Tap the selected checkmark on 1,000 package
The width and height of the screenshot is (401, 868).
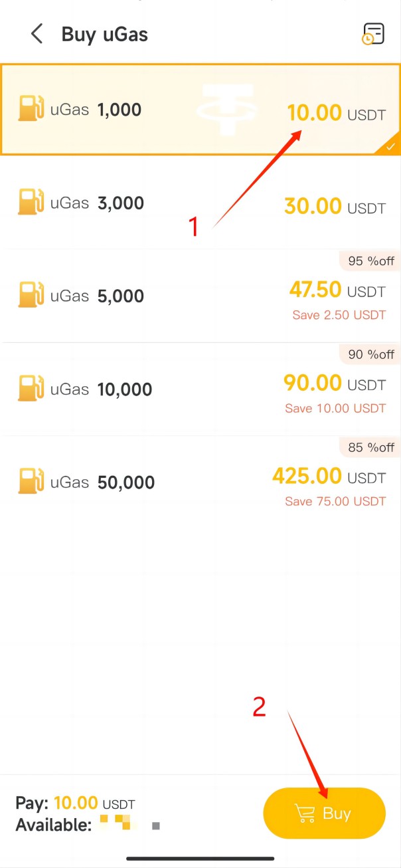pos(390,146)
